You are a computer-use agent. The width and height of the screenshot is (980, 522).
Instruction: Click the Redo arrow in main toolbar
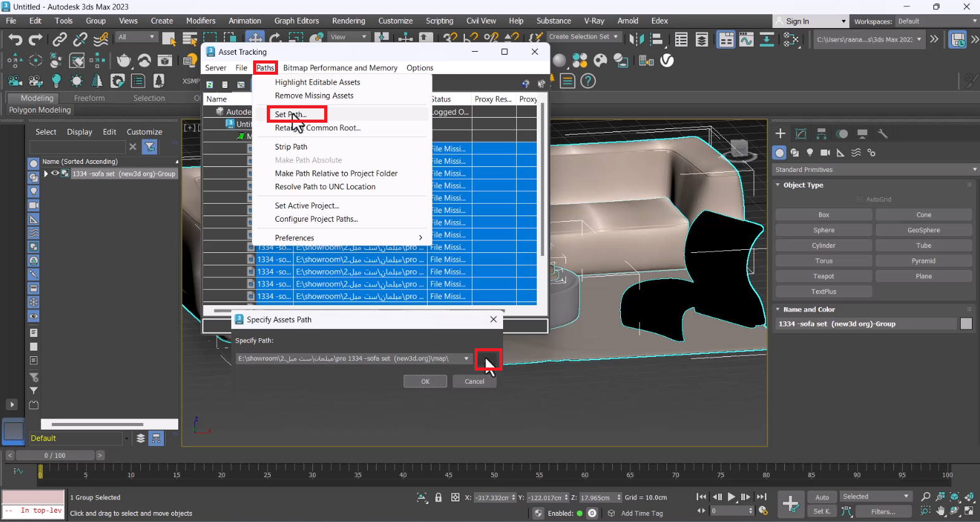pyautogui.click(x=36, y=39)
